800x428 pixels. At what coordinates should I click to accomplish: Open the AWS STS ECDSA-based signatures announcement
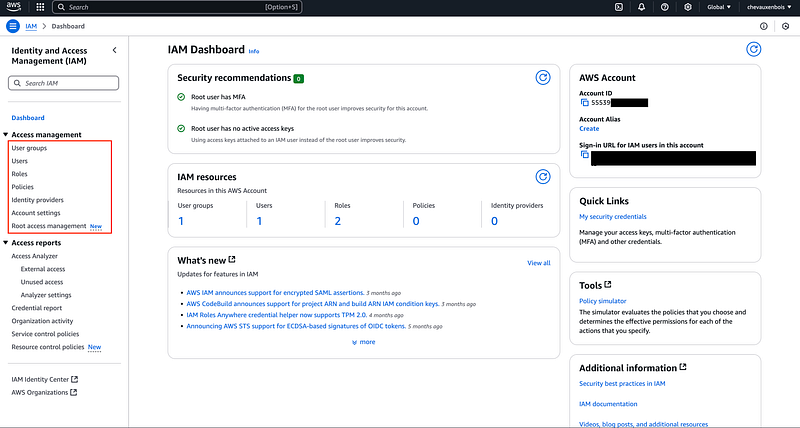tap(296, 326)
